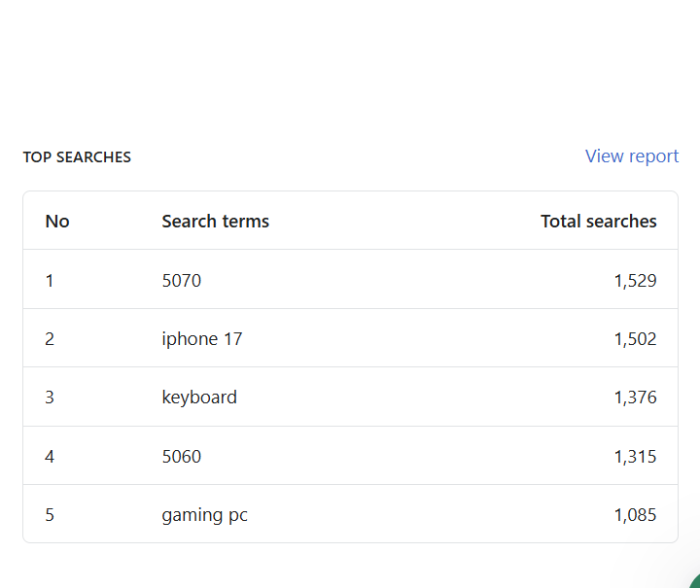Screen dimensions: 700x588
Task: Open the View report link
Action: coord(631,156)
